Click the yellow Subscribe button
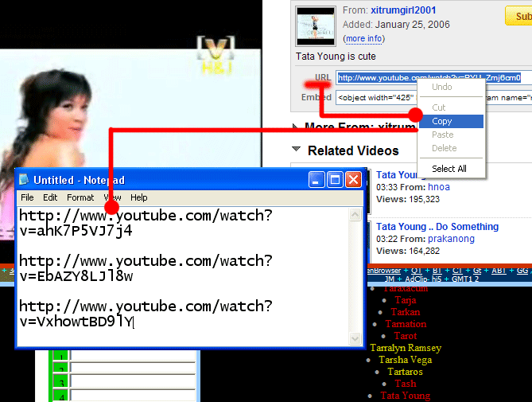 tap(518, 16)
